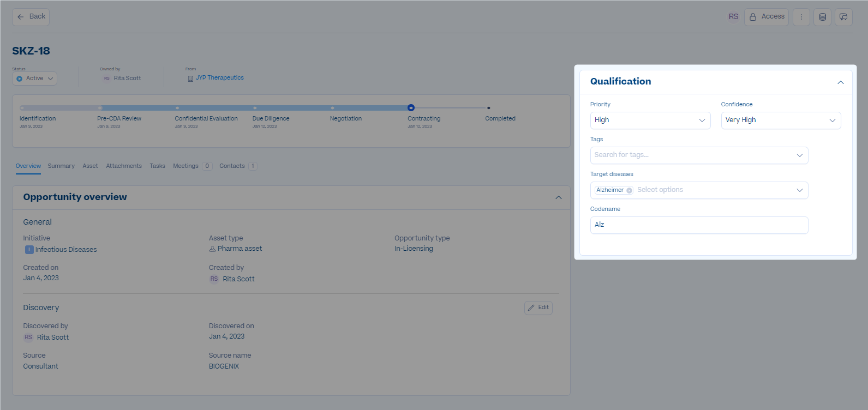Switch to the Asset tab
This screenshot has height=410, width=868.
point(91,166)
